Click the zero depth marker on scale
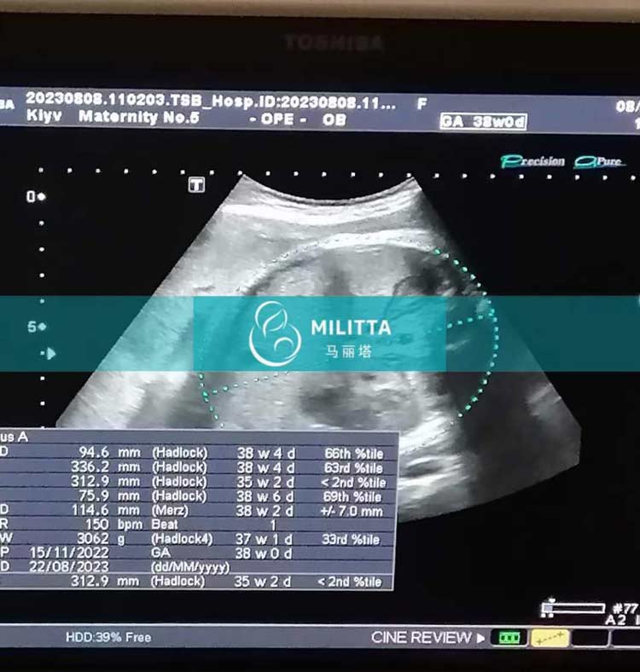640x672 pixels. pos(36,197)
